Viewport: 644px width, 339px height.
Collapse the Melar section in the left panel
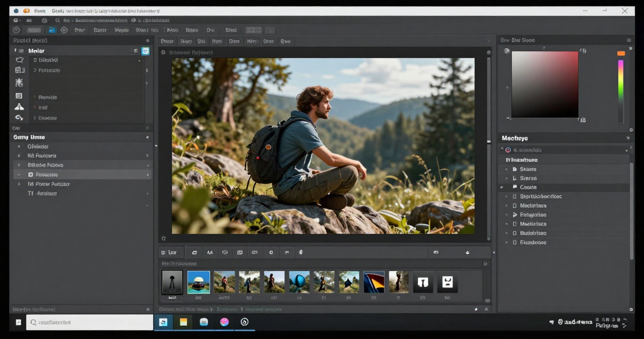click(x=15, y=50)
